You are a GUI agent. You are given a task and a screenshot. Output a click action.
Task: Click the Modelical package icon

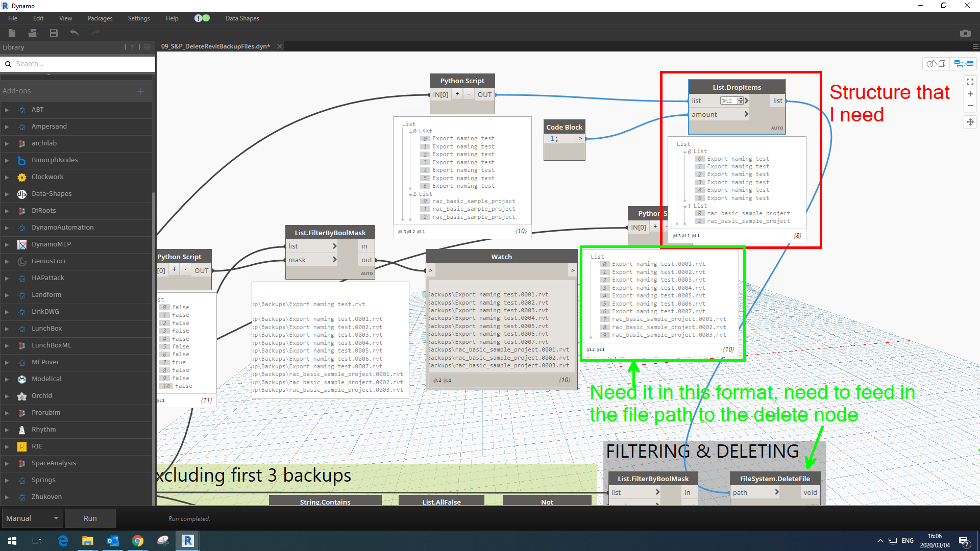click(22, 379)
